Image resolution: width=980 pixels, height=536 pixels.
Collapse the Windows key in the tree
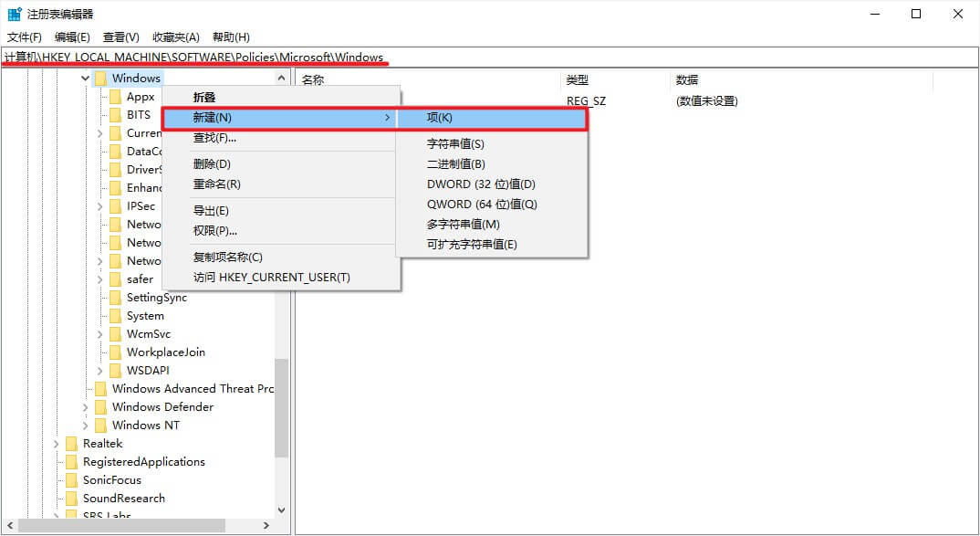pos(85,79)
